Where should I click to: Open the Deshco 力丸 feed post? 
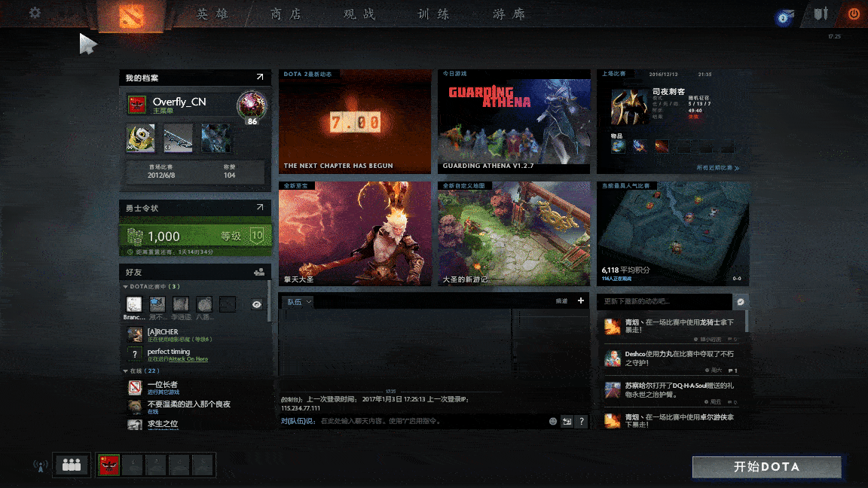point(673,360)
